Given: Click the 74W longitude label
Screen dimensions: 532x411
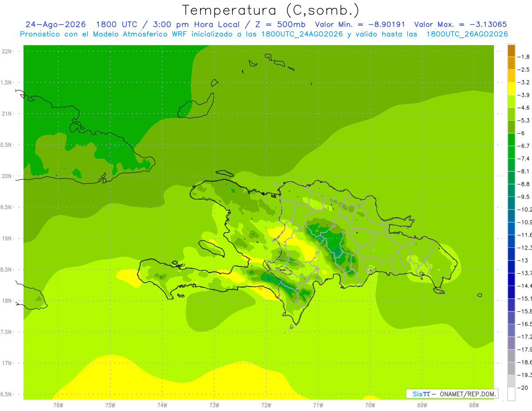Looking at the screenshot, I should (x=162, y=405).
